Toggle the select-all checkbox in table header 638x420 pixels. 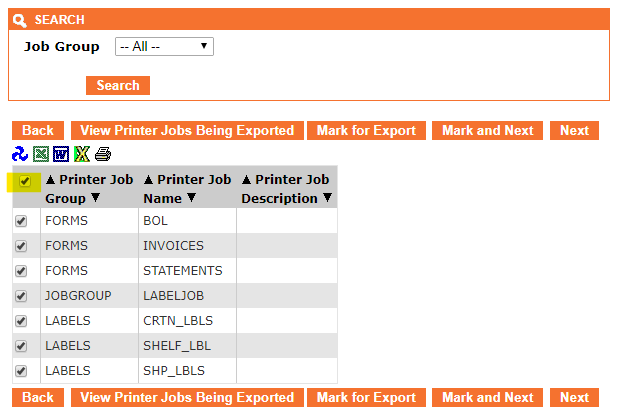tap(25, 182)
